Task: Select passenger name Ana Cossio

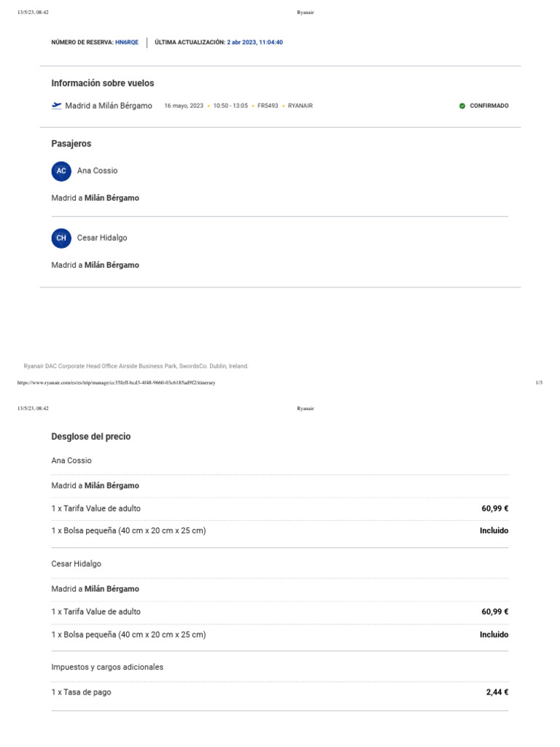Action: pos(97,171)
